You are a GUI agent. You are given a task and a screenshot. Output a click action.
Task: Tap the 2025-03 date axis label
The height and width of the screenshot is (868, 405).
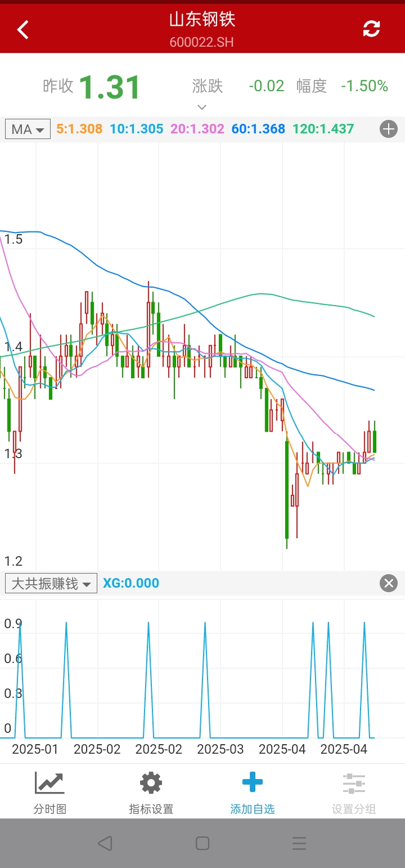[220, 749]
